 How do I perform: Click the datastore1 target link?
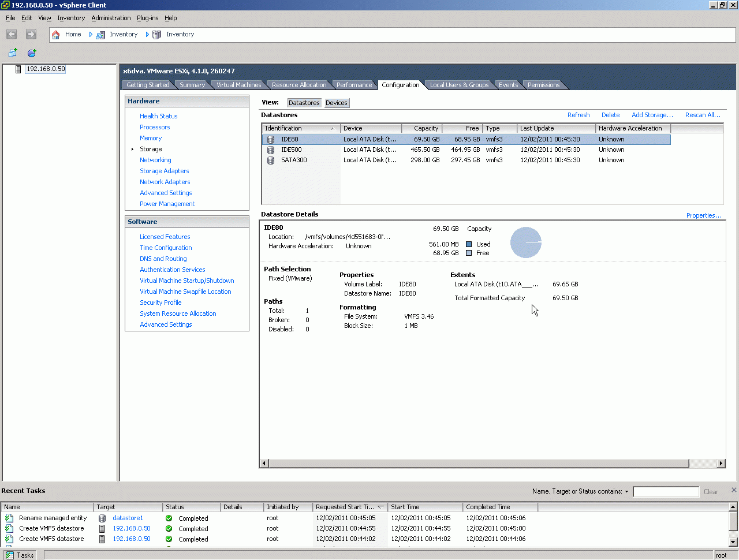[128, 518]
